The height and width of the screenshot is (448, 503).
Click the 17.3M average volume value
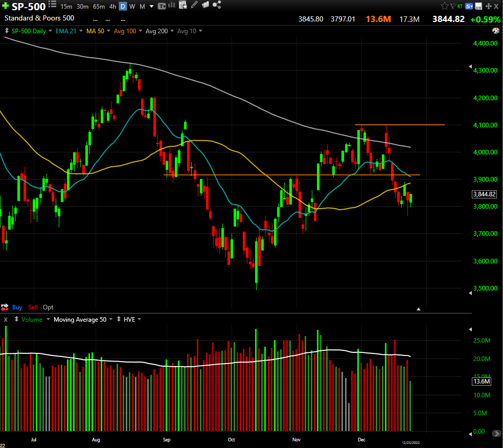(409, 19)
